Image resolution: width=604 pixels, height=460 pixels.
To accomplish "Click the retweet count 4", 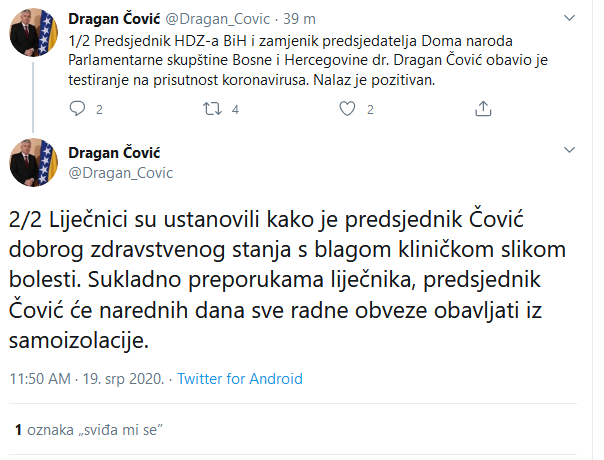I will [x=235, y=110].
